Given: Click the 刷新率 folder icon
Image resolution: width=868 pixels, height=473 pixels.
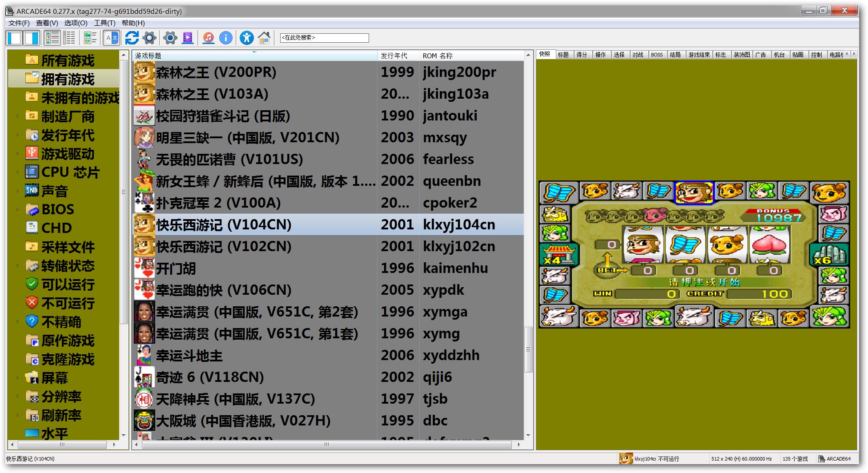Looking at the screenshot, I should tap(32, 415).
